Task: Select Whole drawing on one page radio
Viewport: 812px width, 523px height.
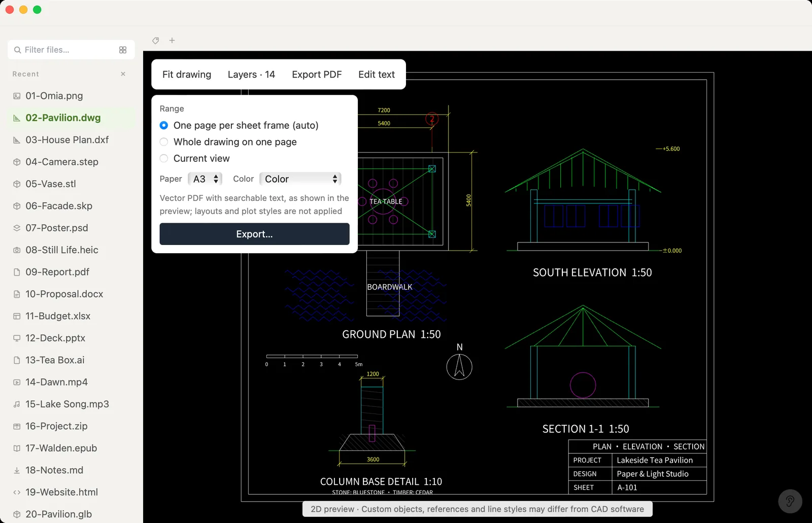Action: [164, 142]
